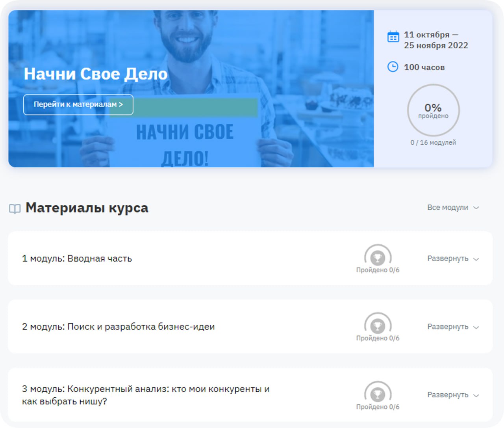
Task: Expand module 2 via Развернуть
Action: pyautogui.click(x=453, y=327)
